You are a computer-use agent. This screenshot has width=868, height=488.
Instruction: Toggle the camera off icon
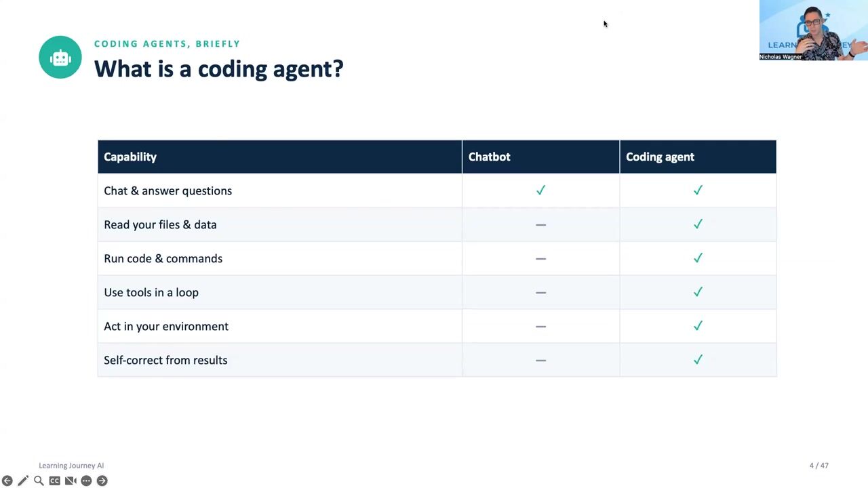click(x=71, y=481)
